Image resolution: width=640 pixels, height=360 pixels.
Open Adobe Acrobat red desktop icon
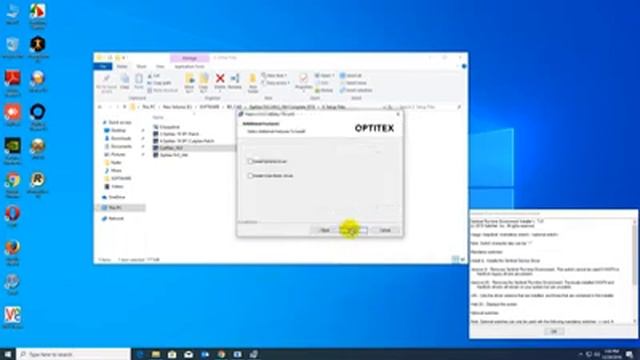[13, 83]
